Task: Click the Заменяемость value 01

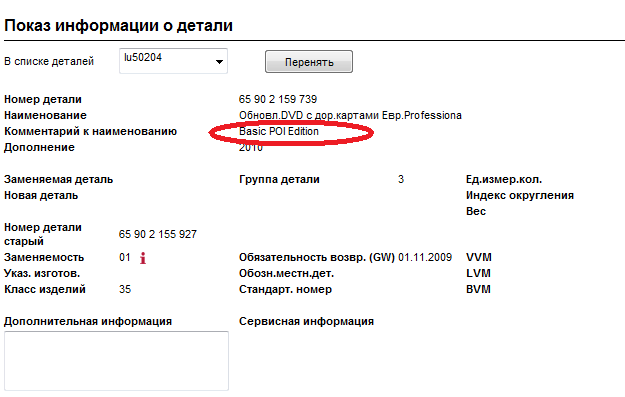Action: (x=124, y=257)
